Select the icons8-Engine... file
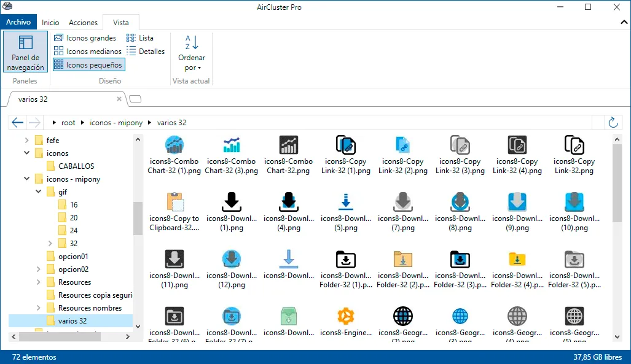This screenshot has height=364, width=631. click(x=346, y=323)
